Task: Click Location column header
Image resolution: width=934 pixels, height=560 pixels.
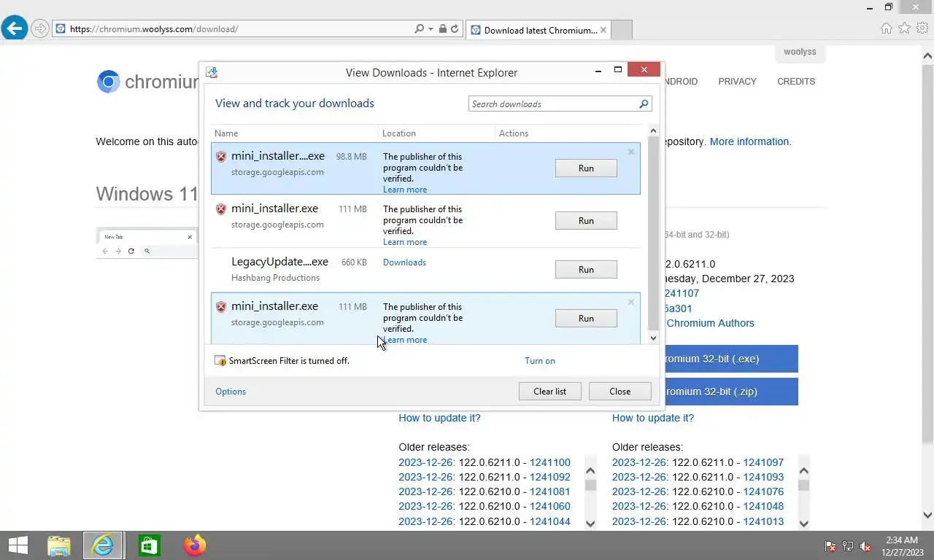Action: click(436, 133)
